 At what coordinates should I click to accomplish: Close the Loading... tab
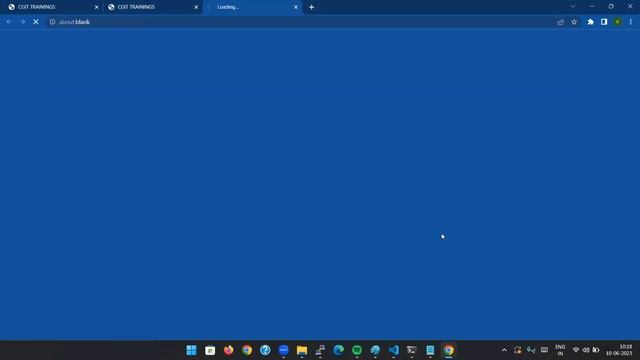(x=296, y=7)
